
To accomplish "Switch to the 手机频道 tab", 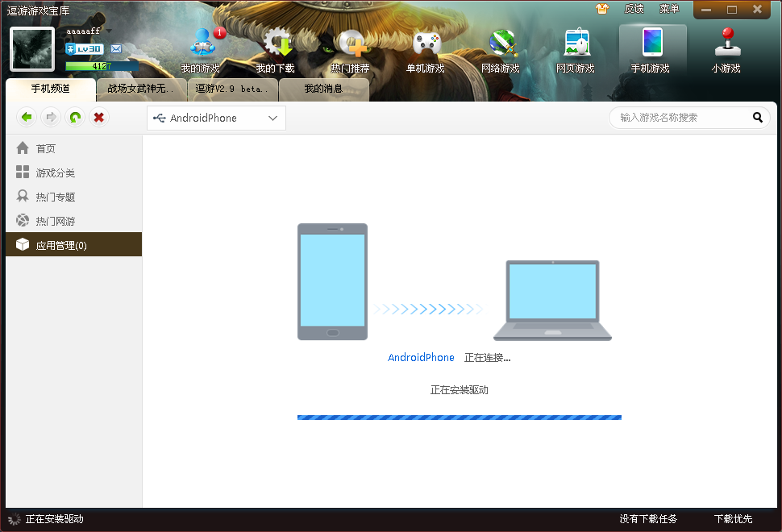I will (50, 89).
